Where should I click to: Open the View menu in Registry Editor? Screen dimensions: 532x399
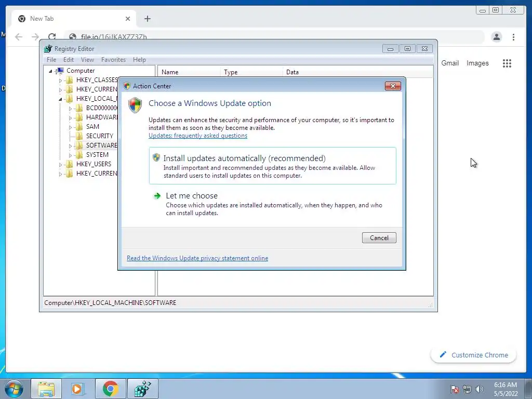[x=87, y=60]
